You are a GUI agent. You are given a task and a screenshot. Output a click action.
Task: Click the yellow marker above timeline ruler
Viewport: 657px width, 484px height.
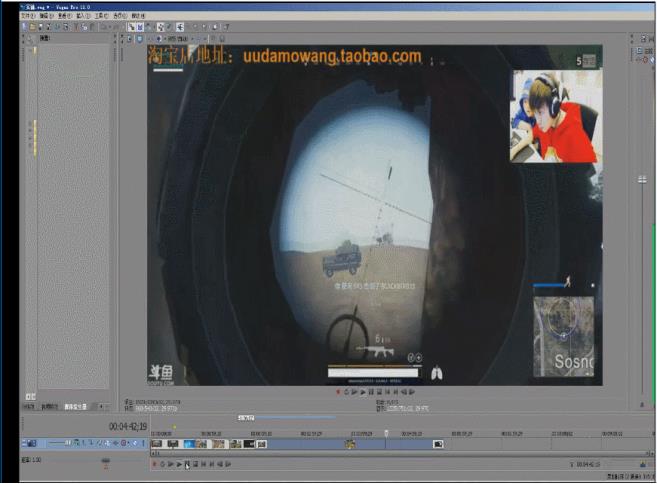[x=175, y=427]
